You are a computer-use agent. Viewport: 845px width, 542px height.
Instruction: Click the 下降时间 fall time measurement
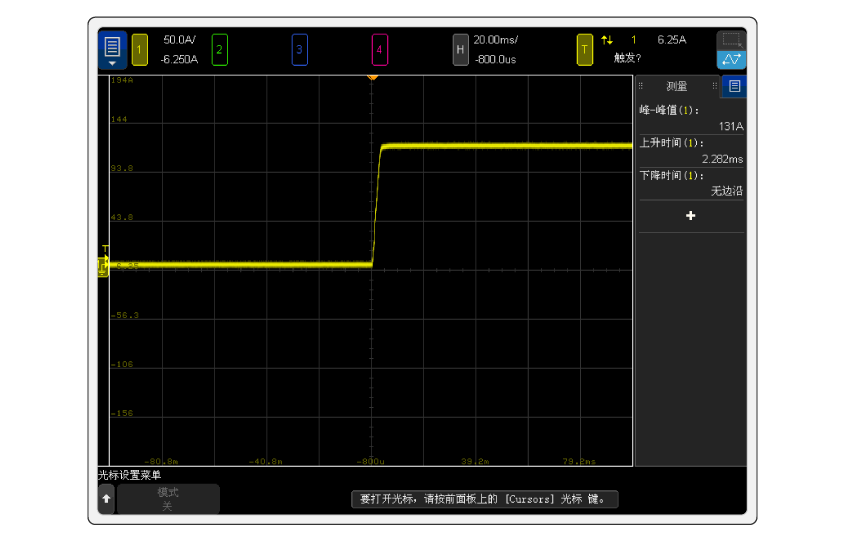pyautogui.click(x=690, y=183)
